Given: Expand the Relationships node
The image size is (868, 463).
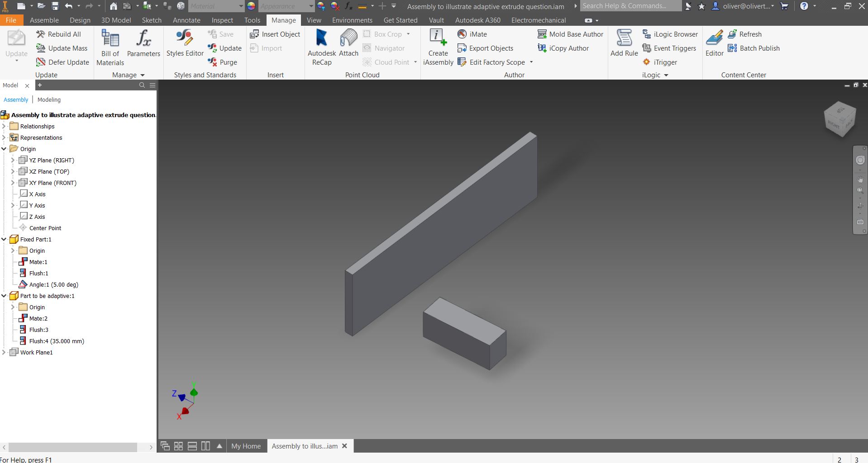Looking at the screenshot, I should [4, 126].
